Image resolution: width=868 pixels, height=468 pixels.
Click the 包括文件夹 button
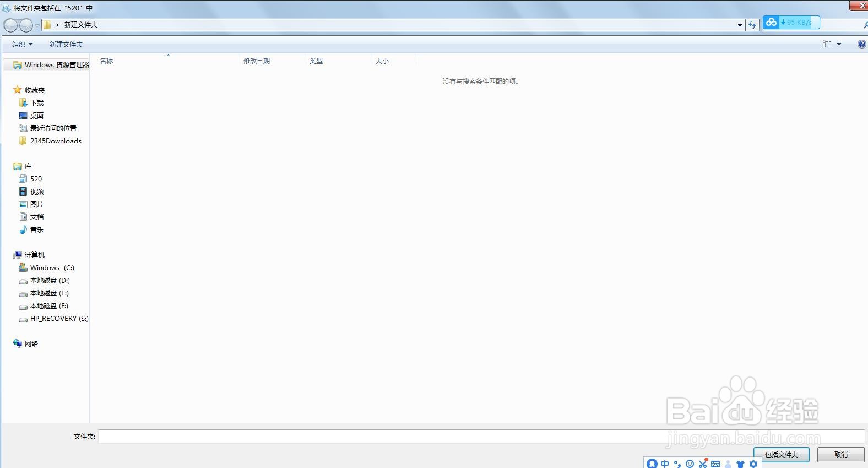[782, 455]
